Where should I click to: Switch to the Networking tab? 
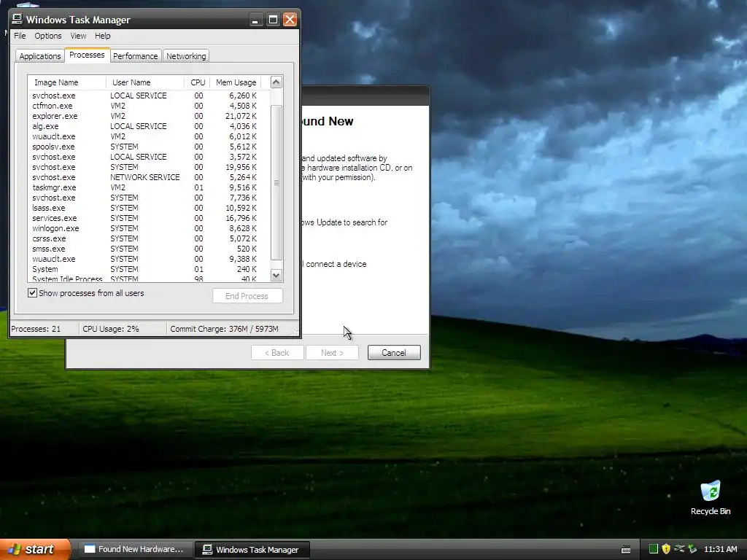click(x=186, y=56)
